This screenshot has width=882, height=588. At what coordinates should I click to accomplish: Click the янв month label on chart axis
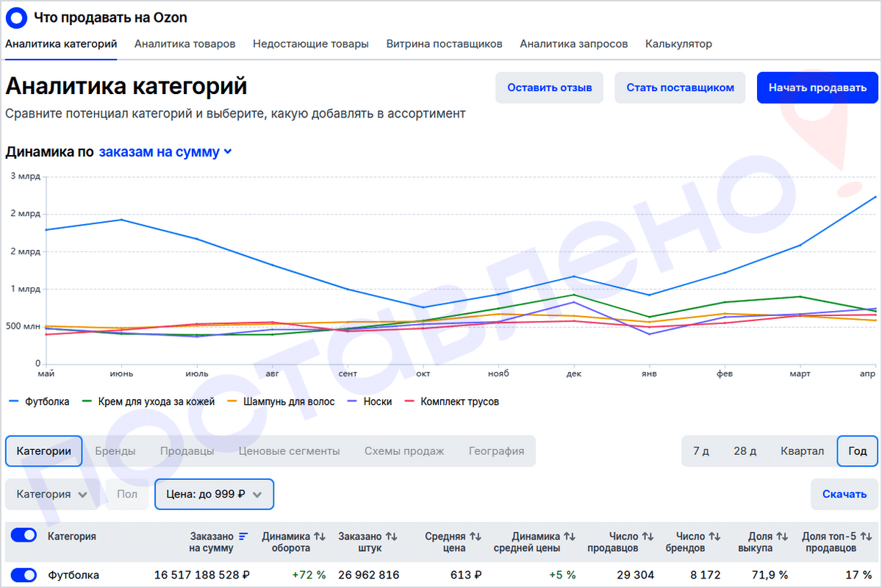pos(650,374)
